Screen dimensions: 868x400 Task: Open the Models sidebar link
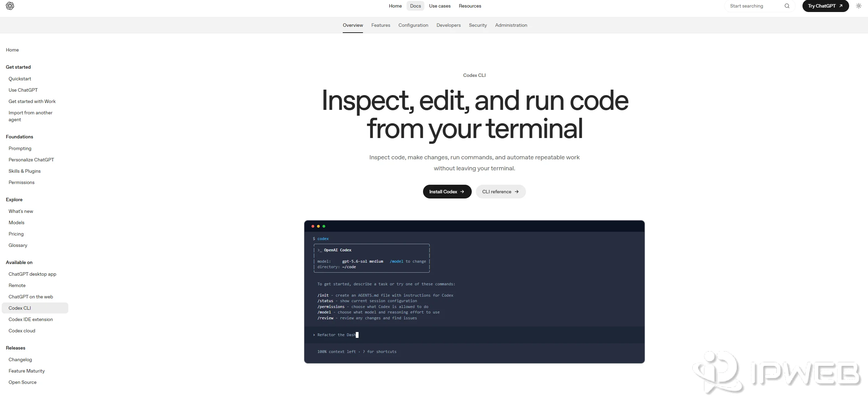[16, 222]
